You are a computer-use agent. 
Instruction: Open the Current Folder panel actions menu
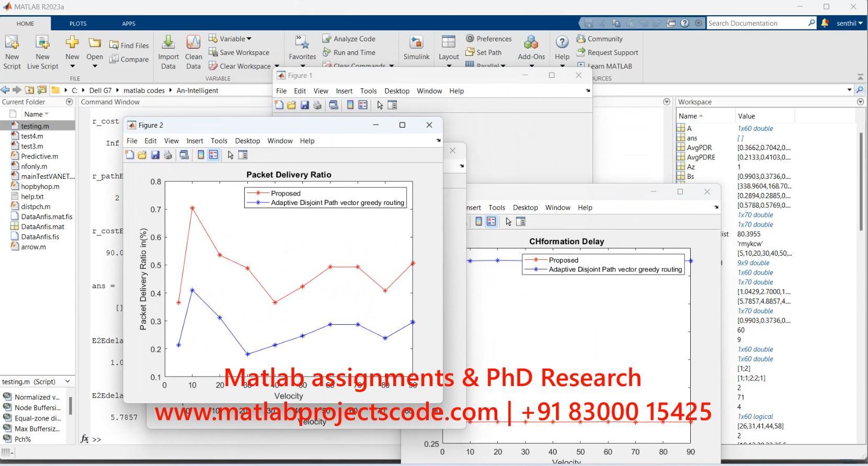70,102
